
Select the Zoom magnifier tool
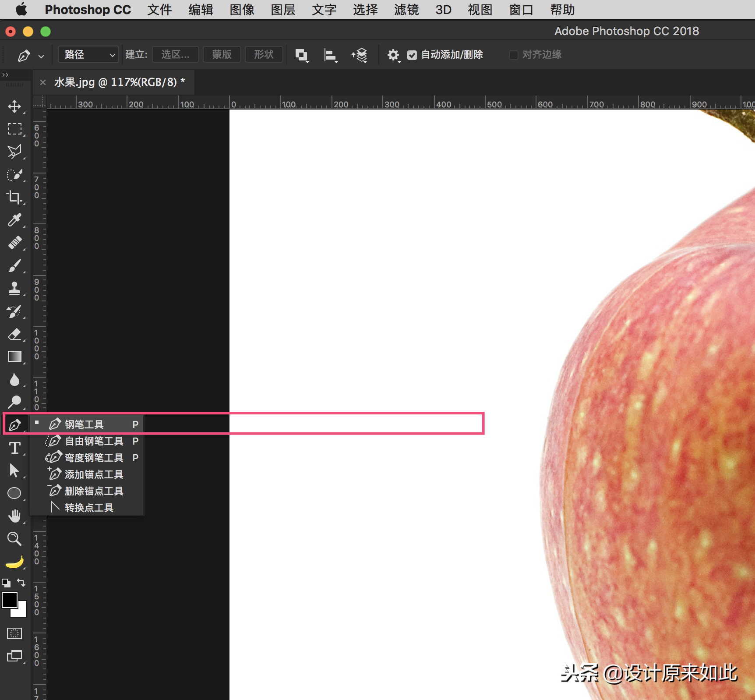[x=14, y=539]
